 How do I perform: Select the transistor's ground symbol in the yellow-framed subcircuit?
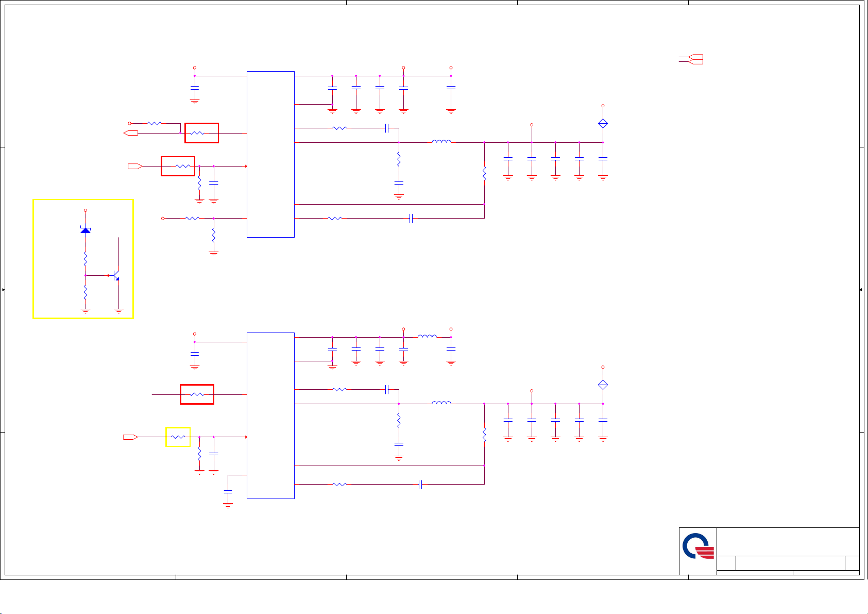(119, 311)
